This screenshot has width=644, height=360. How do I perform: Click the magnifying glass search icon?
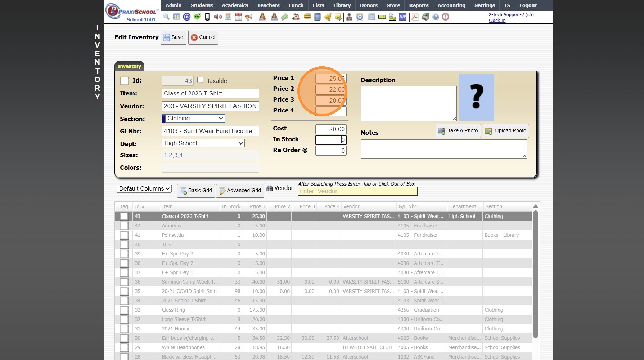click(x=166, y=17)
